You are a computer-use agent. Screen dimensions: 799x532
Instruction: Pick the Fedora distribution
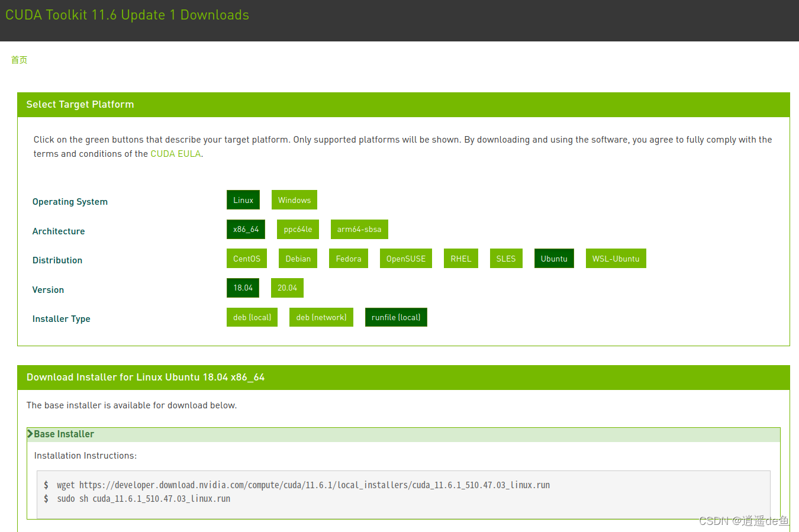(349, 259)
